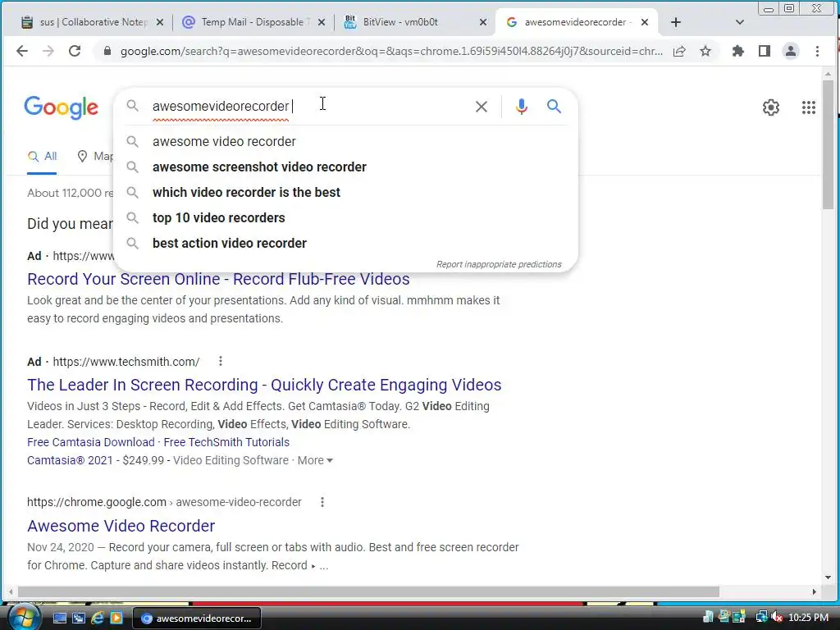Screen dimensions: 840x630
Task: Submit search with blue magnifier icon
Action: click(554, 106)
